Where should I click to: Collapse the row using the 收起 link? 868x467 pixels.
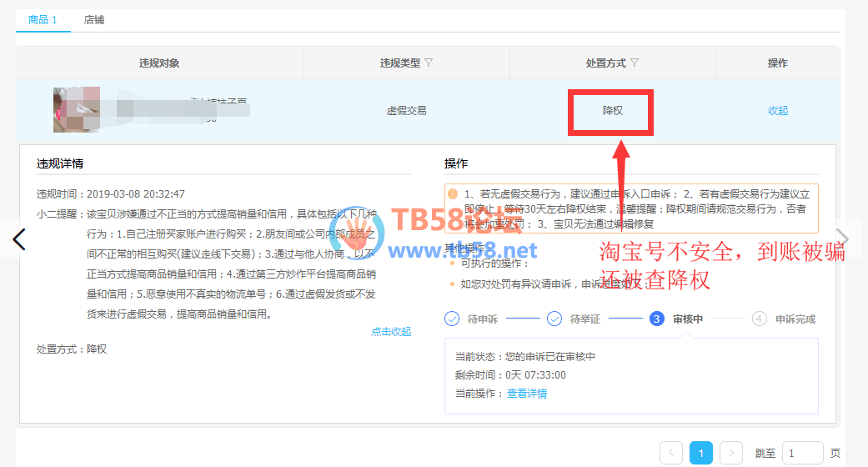(777, 110)
